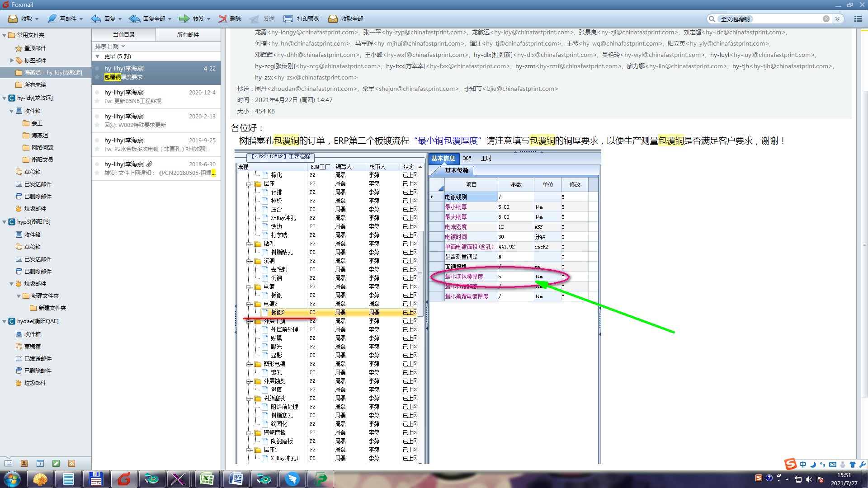Image resolution: width=868 pixels, height=488 pixels.
Task: Click the 写邮件 compose icon
Action: 52,19
